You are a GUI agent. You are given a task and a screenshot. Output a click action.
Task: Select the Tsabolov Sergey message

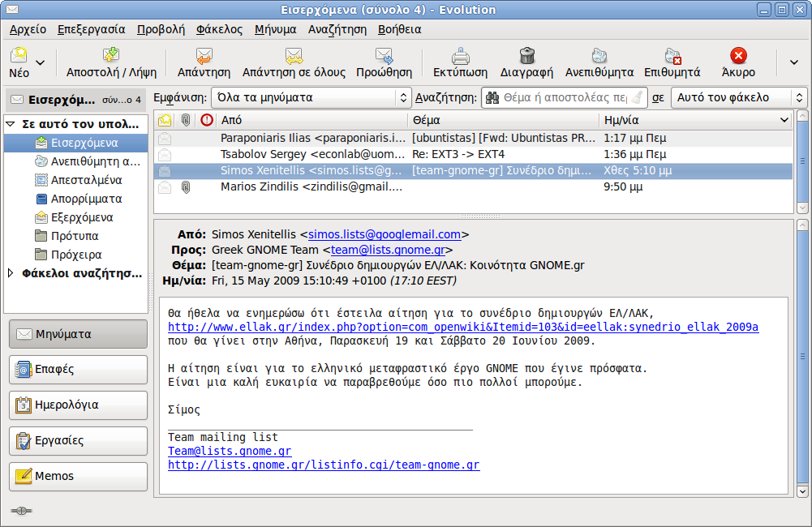pyautogui.click(x=473, y=154)
